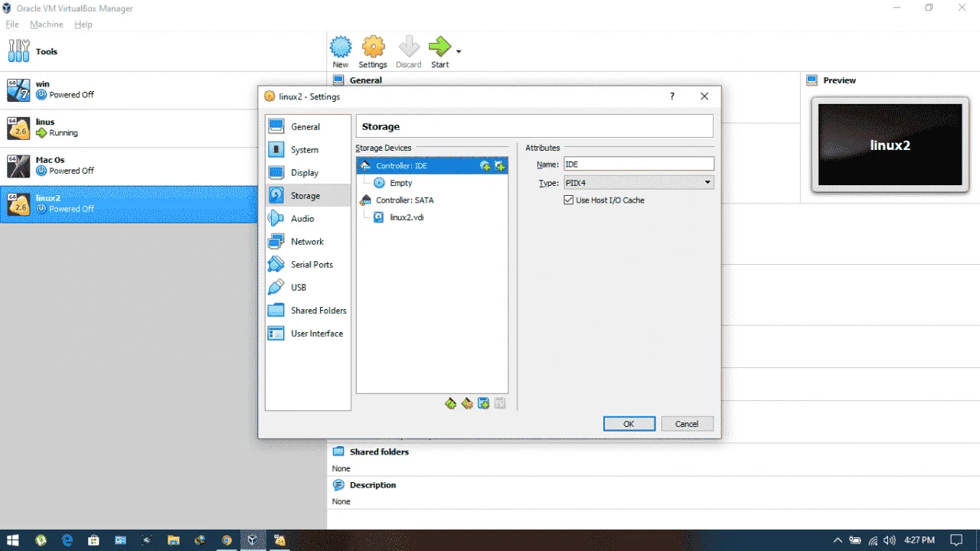Open the Machine menu in VirtualBox Manager
980x551 pixels.
47,24
